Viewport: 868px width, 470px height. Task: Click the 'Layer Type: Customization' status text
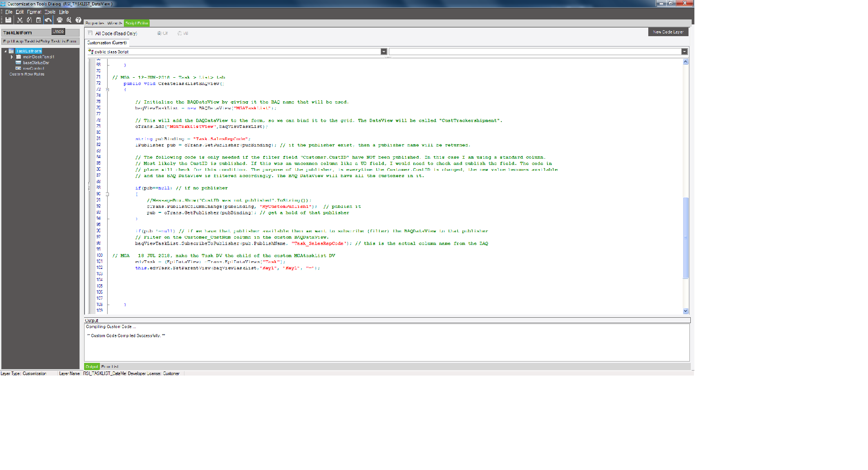coord(24,374)
